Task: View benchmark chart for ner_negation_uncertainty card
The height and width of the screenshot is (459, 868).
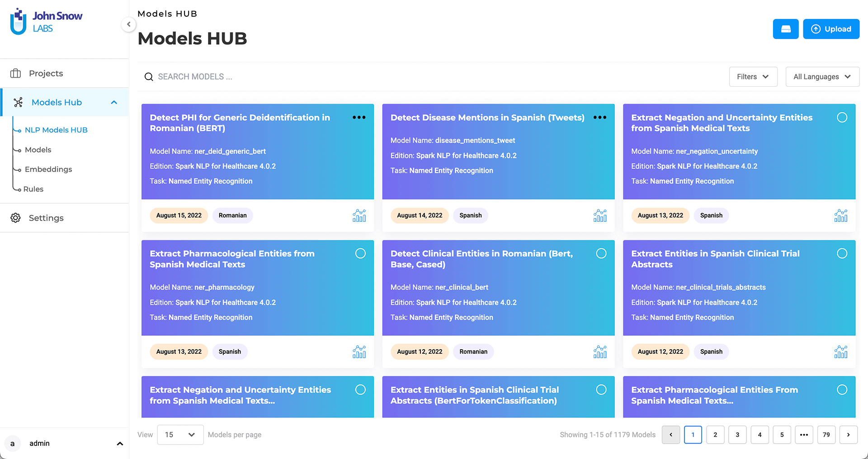Action: (841, 215)
